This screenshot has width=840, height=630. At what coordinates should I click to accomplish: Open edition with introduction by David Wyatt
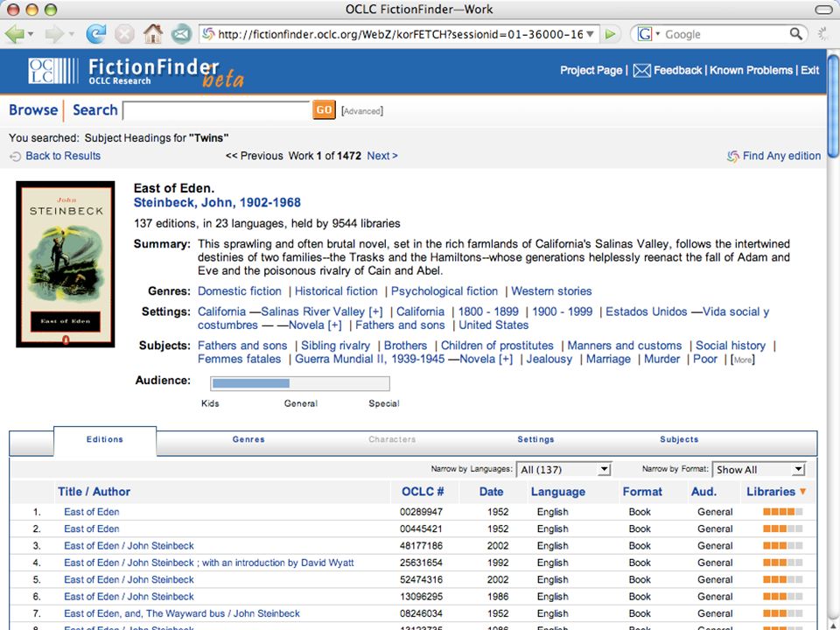click(209, 563)
